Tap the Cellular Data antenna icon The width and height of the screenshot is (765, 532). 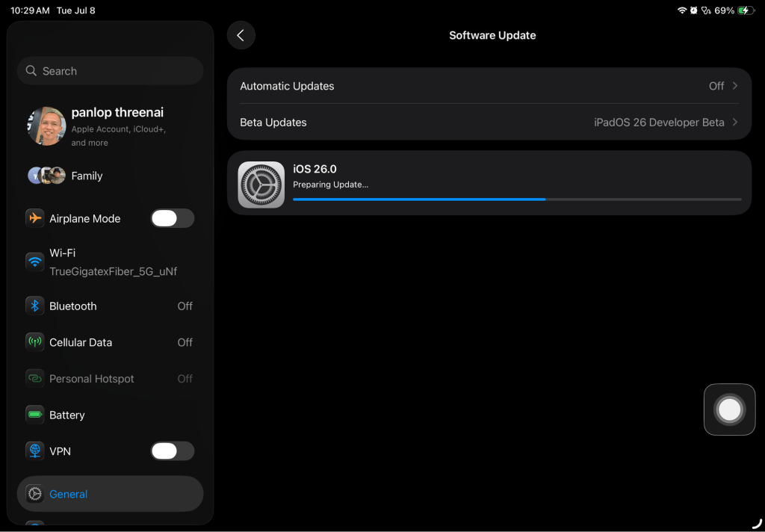point(34,342)
